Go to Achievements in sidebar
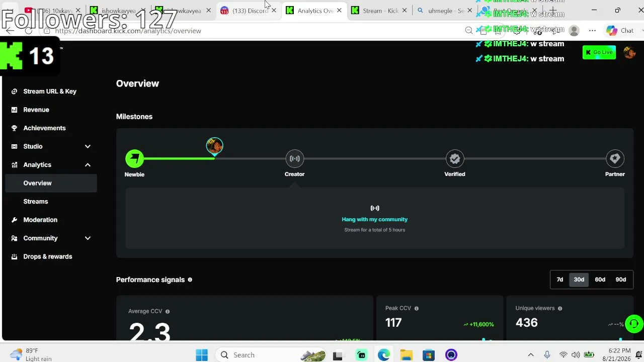Image resolution: width=644 pixels, height=362 pixels. pyautogui.click(x=44, y=128)
